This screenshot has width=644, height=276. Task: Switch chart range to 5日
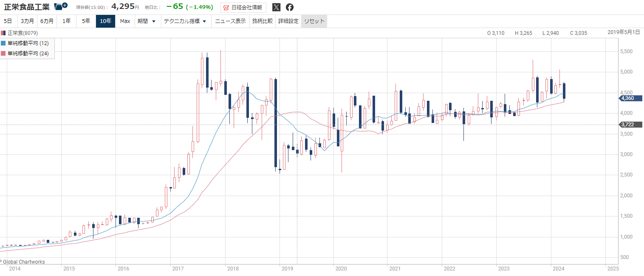(8, 21)
